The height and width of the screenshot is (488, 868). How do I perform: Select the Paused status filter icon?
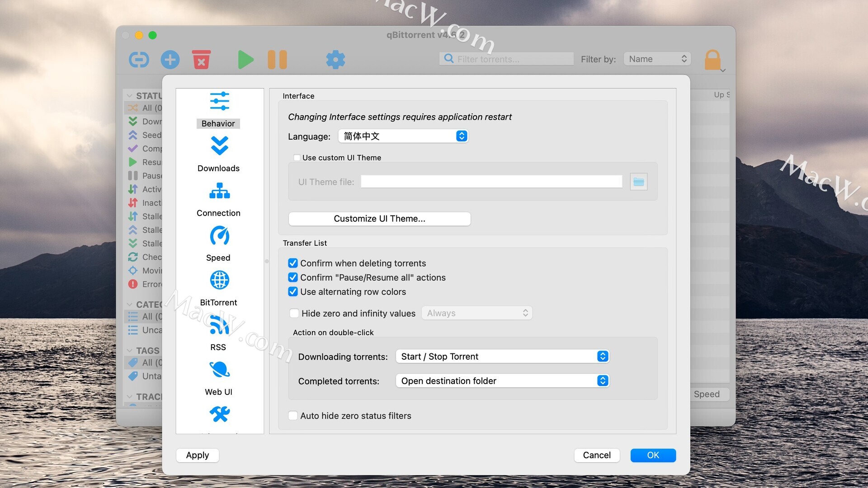pyautogui.click(x=132, y=175)
